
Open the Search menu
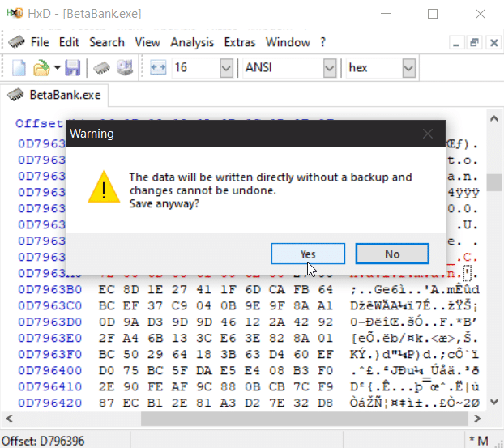tap(107, 42)
